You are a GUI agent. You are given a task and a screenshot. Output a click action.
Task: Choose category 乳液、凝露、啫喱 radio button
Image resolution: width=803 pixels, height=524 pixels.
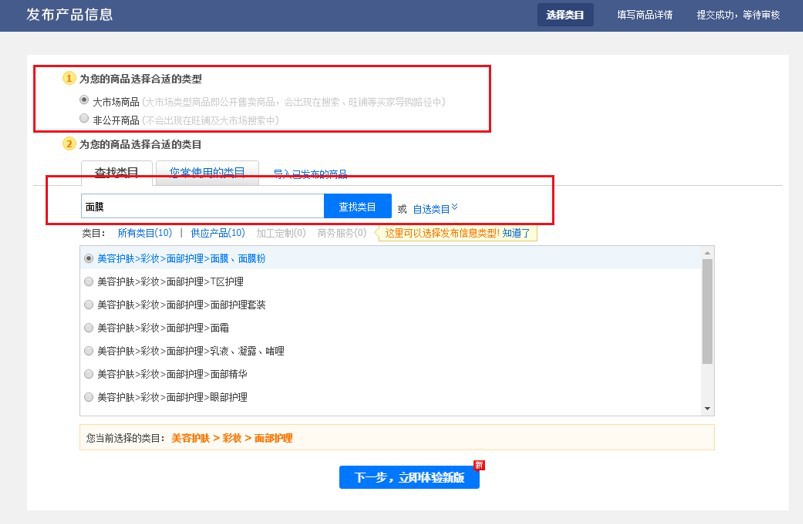point(89,351)
